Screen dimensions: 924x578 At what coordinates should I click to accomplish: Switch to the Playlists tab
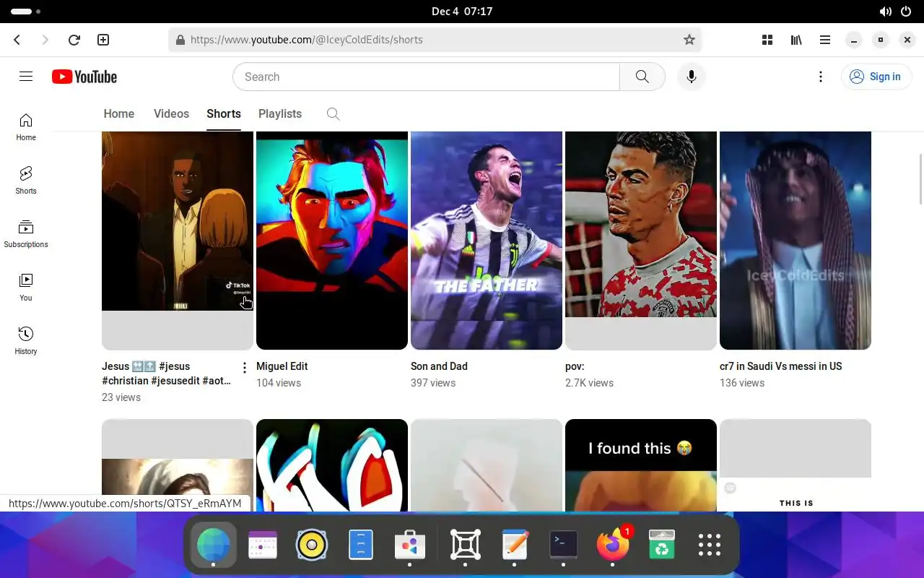pyautogui.click(x=280, y=113)
